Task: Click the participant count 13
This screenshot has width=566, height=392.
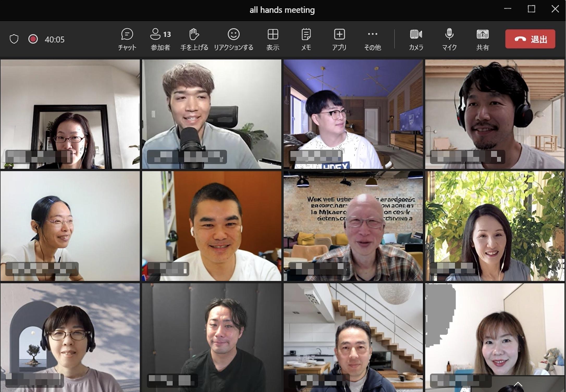Action: pyautogui.click(x=167, y=34)
